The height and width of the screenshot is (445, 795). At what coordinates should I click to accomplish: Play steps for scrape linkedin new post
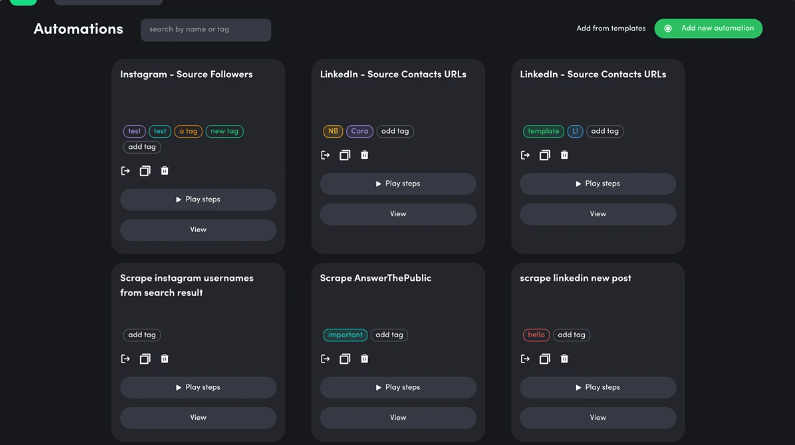pos(598,387)
